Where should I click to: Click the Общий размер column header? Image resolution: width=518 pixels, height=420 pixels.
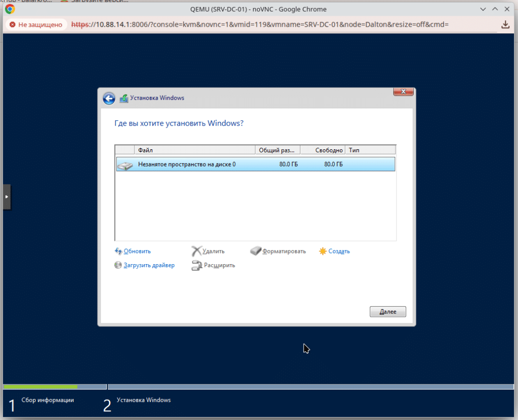[x=277, y=150]
